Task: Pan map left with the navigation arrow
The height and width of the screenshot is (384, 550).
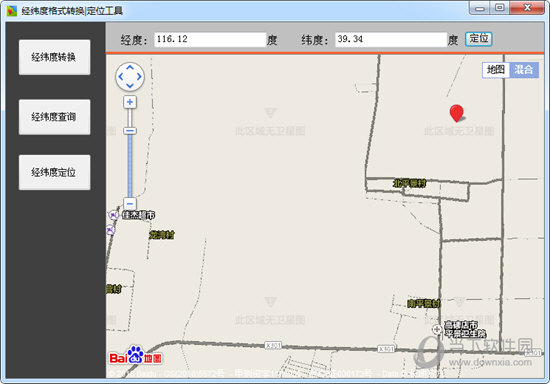Action: [x=121, y=76]
